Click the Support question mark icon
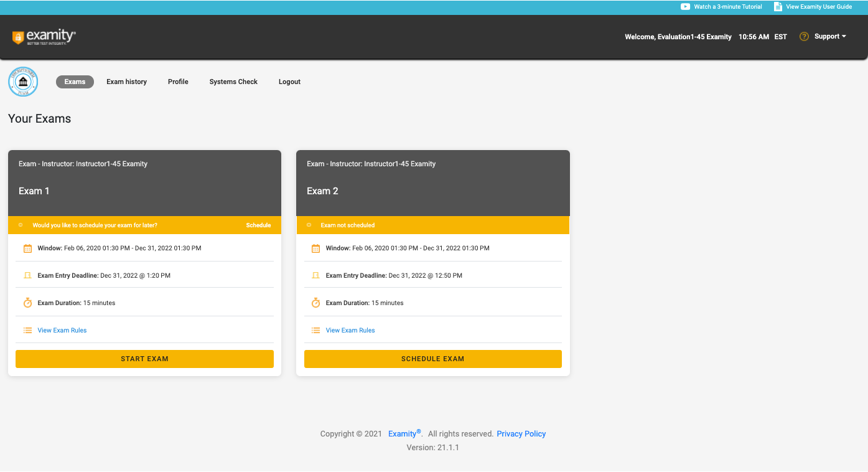The image size is (868, 472). pyautogui.click(x=804, y=37)
